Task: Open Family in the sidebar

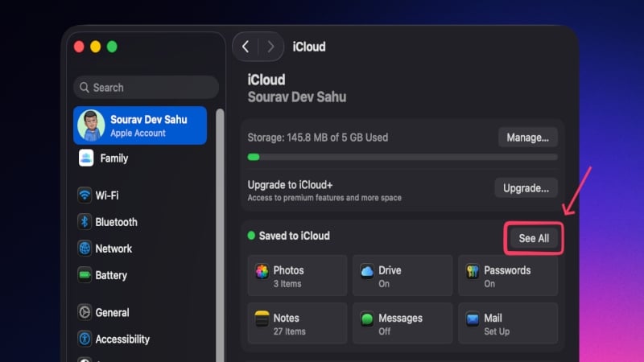Action: pos(140,158)
